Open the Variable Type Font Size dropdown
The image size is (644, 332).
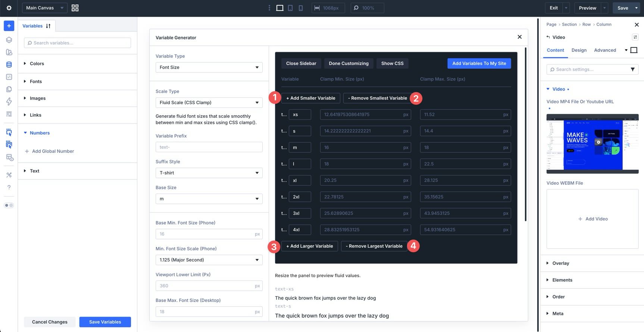coord(209,67)
